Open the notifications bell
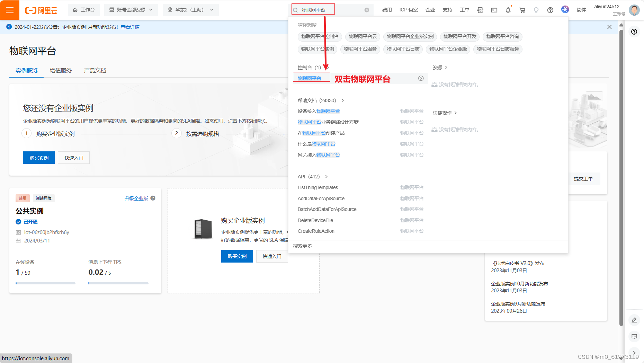Screen dimensions: 644x363 click(x=508, y=10)
